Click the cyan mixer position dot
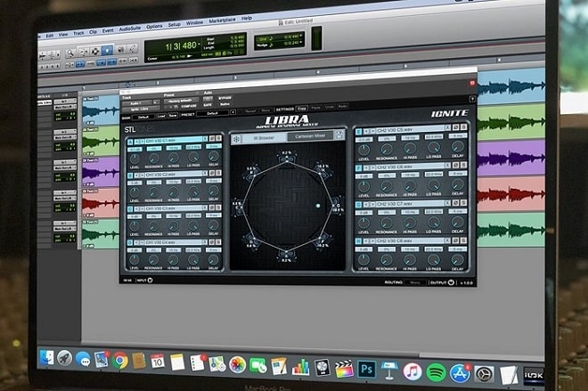Image resolution: width=588 pixels, height=391 pixels. click(318, 206)
